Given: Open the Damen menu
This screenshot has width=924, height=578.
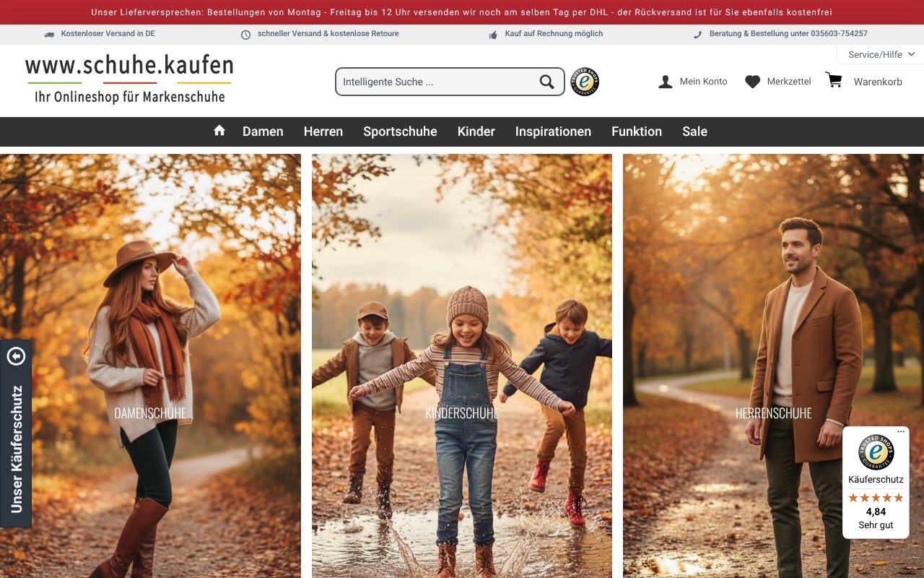Looking at the screenshot, I should click(263, 131).
